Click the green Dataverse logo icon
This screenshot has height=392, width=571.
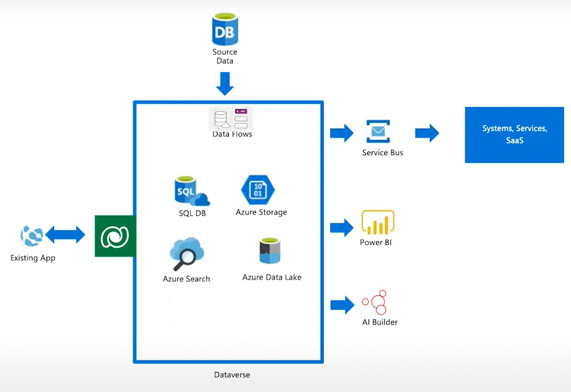tap(116, 236)
